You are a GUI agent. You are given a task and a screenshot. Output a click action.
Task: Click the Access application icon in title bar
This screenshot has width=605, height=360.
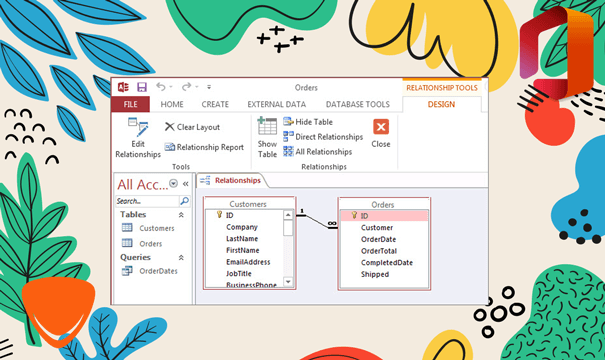pos(123,87)
